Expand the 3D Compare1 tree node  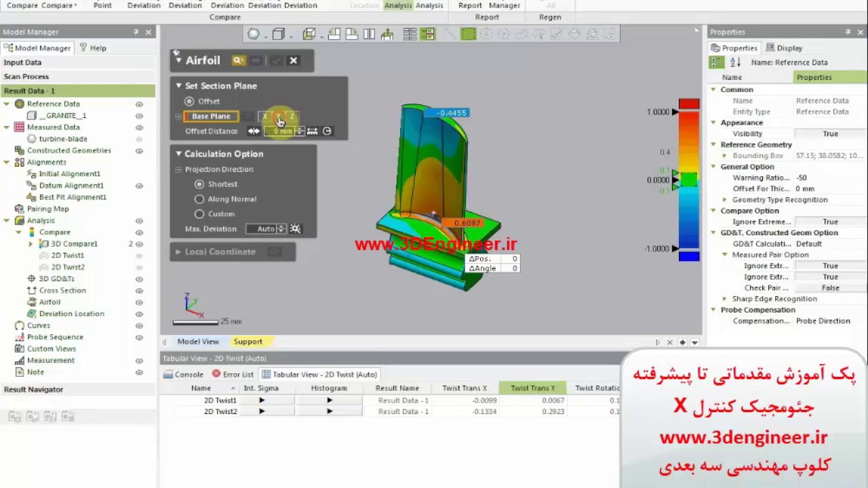pos(31,244)
